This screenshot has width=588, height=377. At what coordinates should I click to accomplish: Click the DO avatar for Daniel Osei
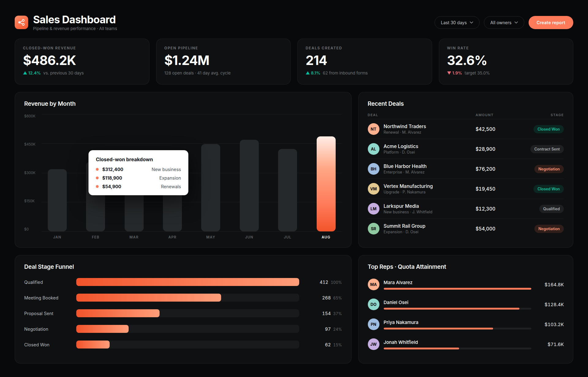pos(373,304)
